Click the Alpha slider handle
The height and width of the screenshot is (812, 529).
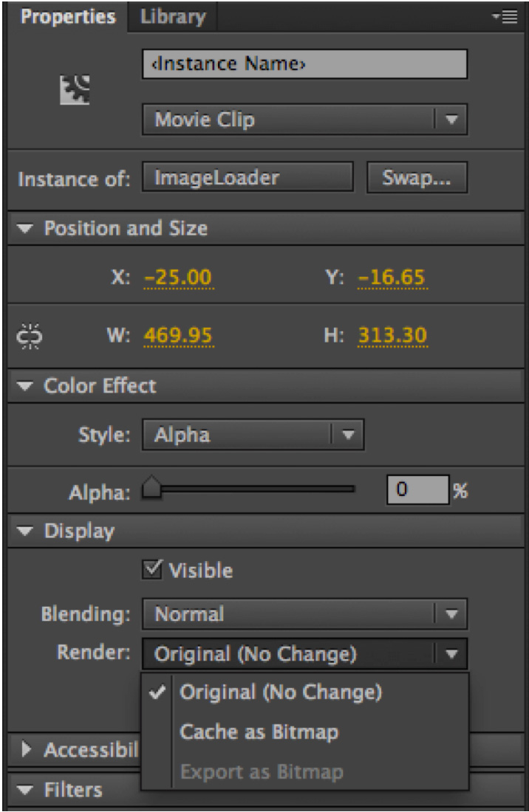[152, 488]
